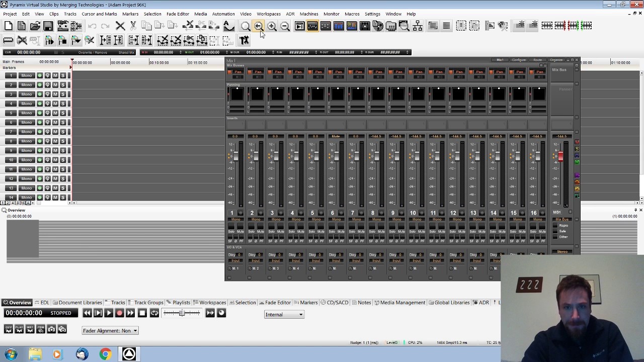
Task: Switch to the Global Libraries tab
Action: [x=449, y=303]
